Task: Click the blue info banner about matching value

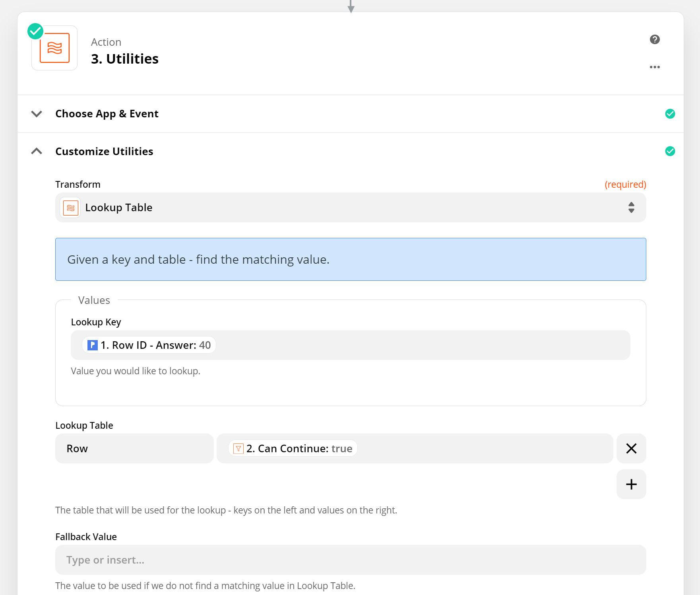Action: coord(350,259)
